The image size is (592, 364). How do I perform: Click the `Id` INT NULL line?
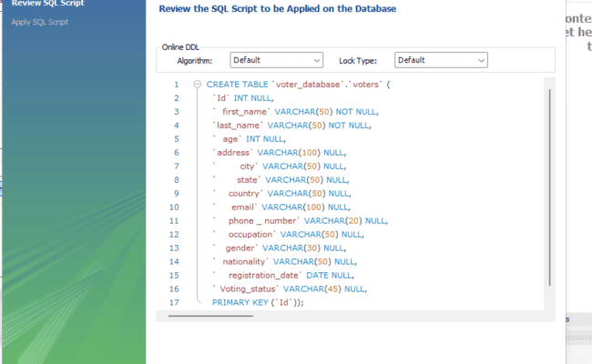[243, 98]
